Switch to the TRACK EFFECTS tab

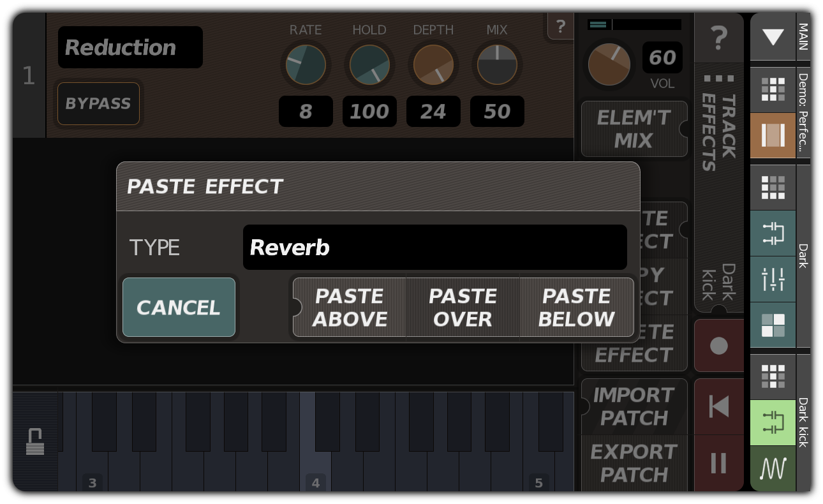(719, 134)
